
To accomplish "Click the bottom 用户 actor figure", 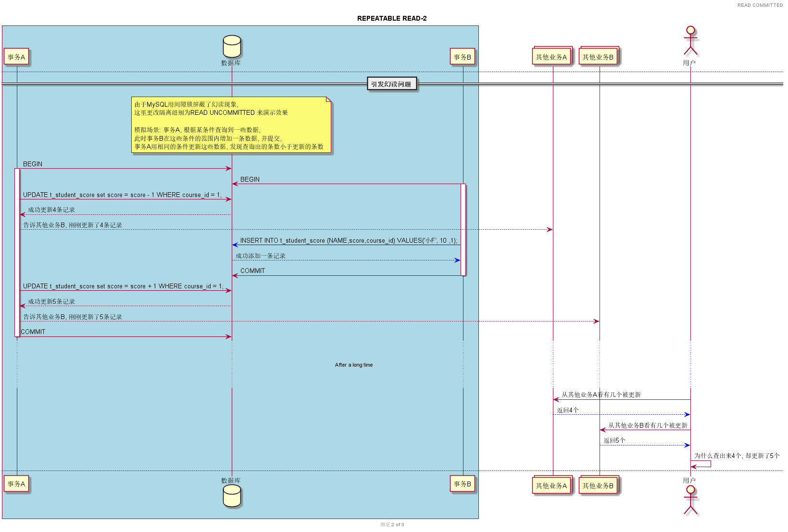I will click(690, 500).
